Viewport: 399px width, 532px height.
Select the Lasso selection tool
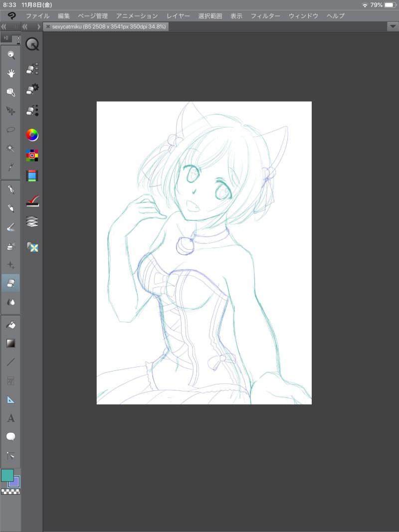click(x=11, y=130)
